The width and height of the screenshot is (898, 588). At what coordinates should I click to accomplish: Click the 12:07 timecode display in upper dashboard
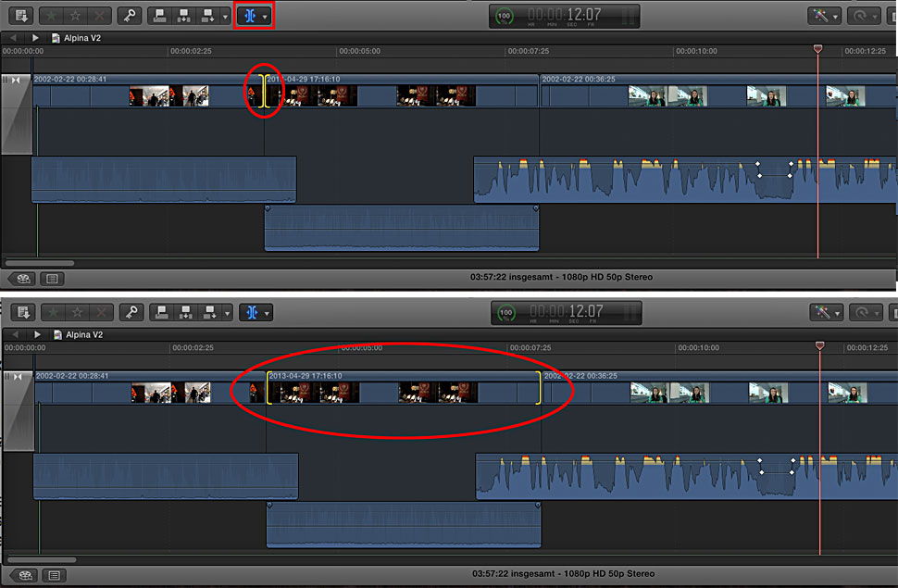tap(564, 15)
